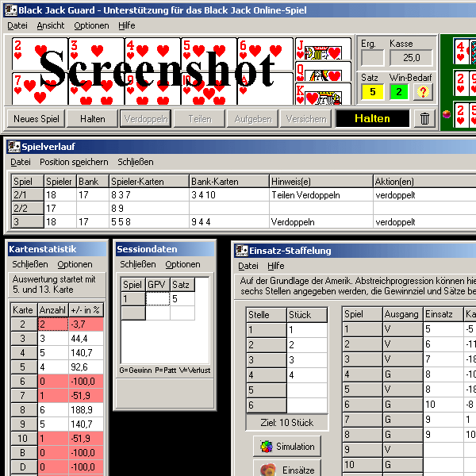Image resolution: width=476 pixels, height=476 pixels.
Task: Click the small red ball icon beside trash
Action: pyautogui.click(x=445, y=114)
